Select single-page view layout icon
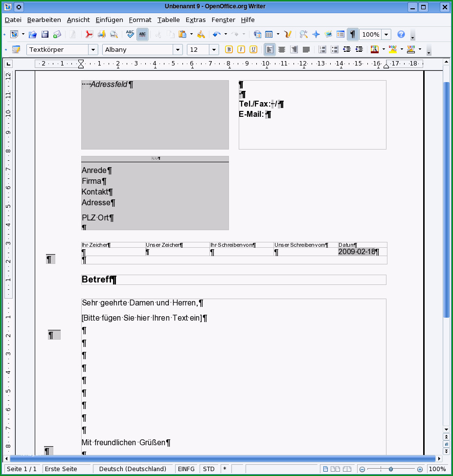Screen dimensions: 453x476 pos(325,469)
